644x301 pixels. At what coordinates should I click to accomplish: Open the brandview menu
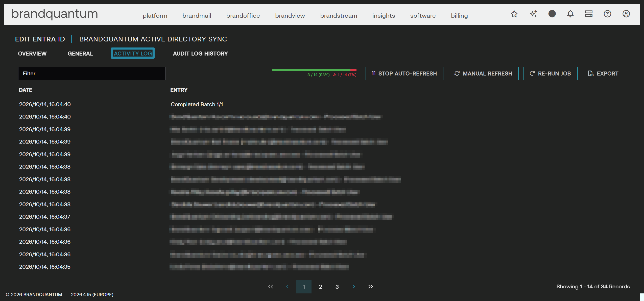click(290, 16)
